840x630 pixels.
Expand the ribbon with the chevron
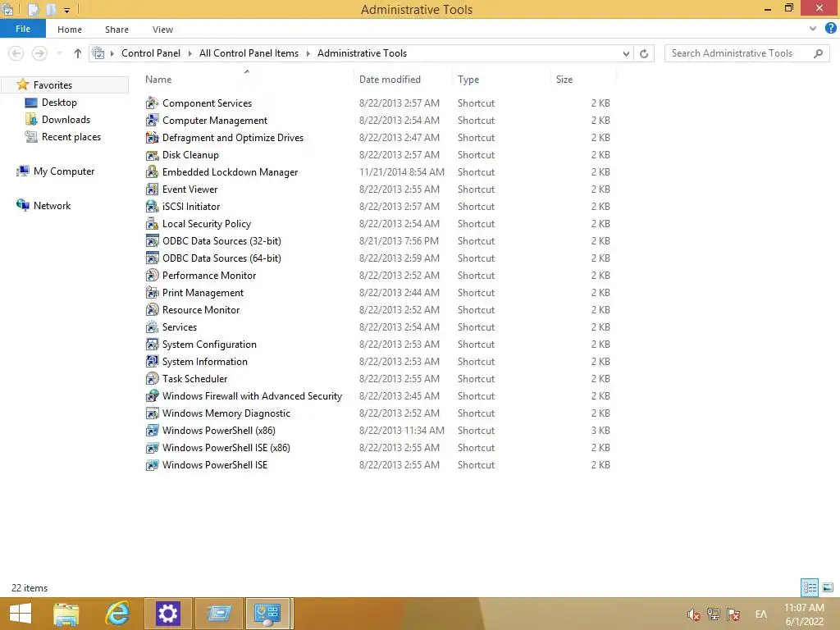tap(813, 29)
